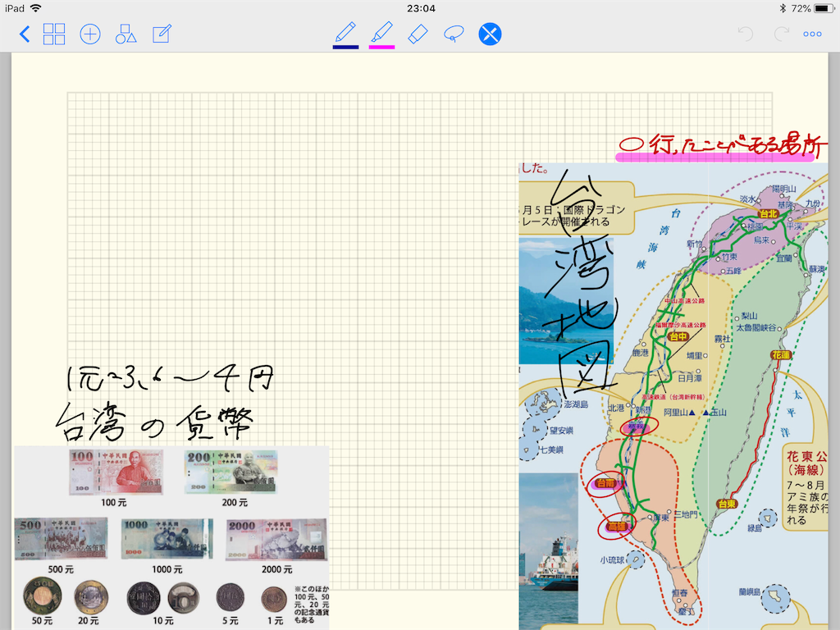Tap the magenta highlighter color bar
This screenshot has width=840, height=630.
[382, 47]
